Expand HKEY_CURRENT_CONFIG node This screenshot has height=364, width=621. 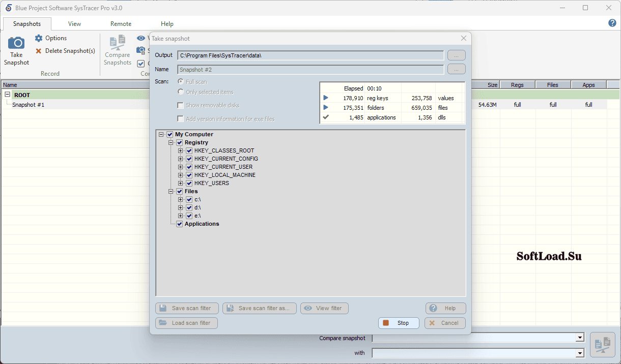click(181, 159)
